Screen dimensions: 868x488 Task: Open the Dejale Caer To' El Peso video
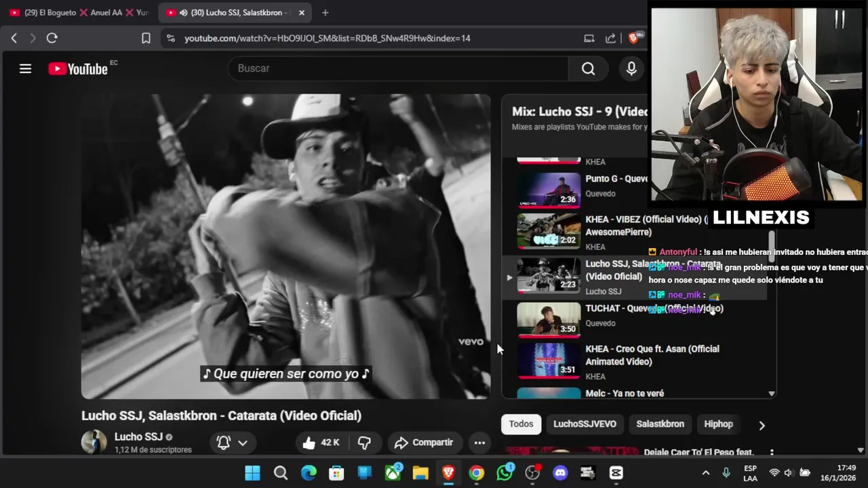coord(698,452)
